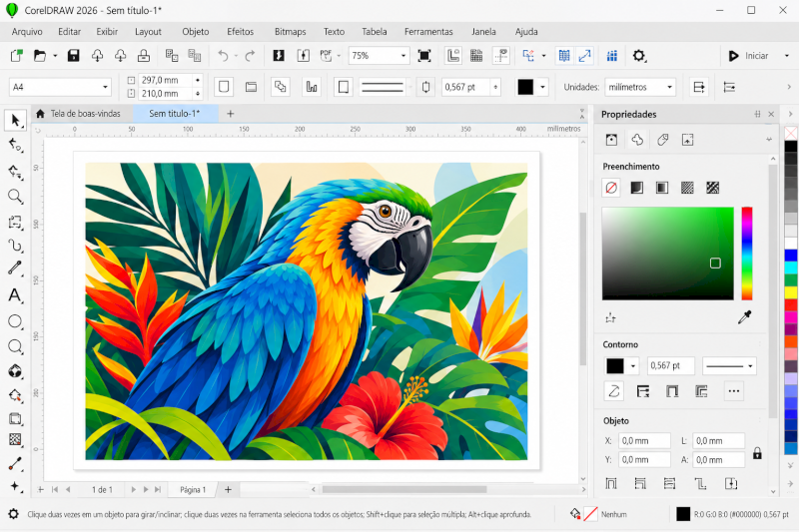The width and height of the screenshot is (799, 532).
Task: Click the Iniciar button
Action: point(749,56)
